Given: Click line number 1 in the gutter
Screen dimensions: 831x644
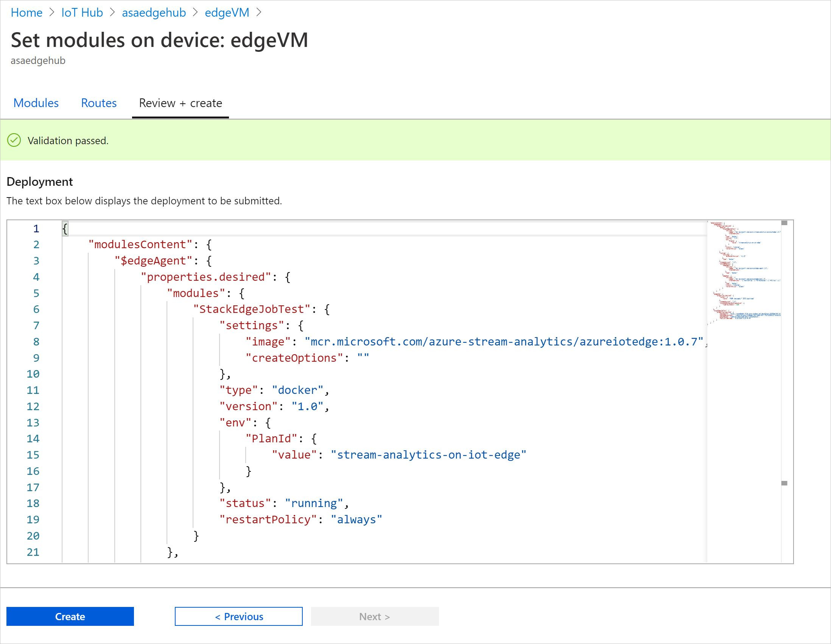Looking at the screenshot, I should 36,229.
